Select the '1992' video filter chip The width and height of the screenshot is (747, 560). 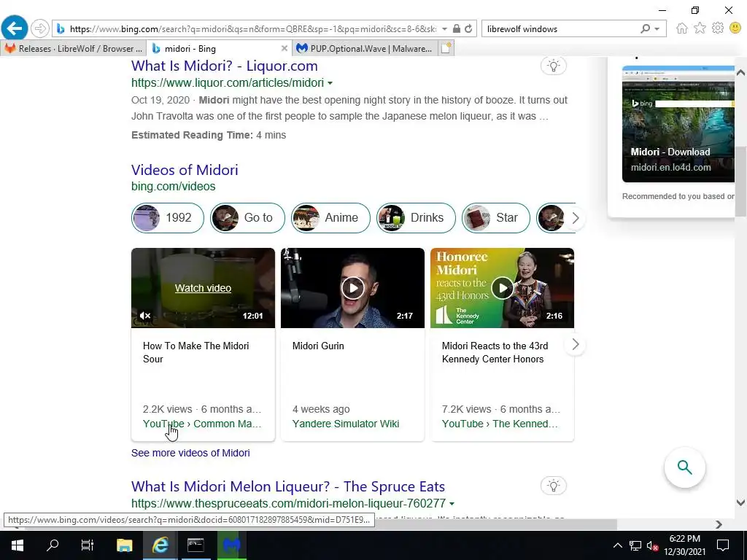[x=168, y=217]
